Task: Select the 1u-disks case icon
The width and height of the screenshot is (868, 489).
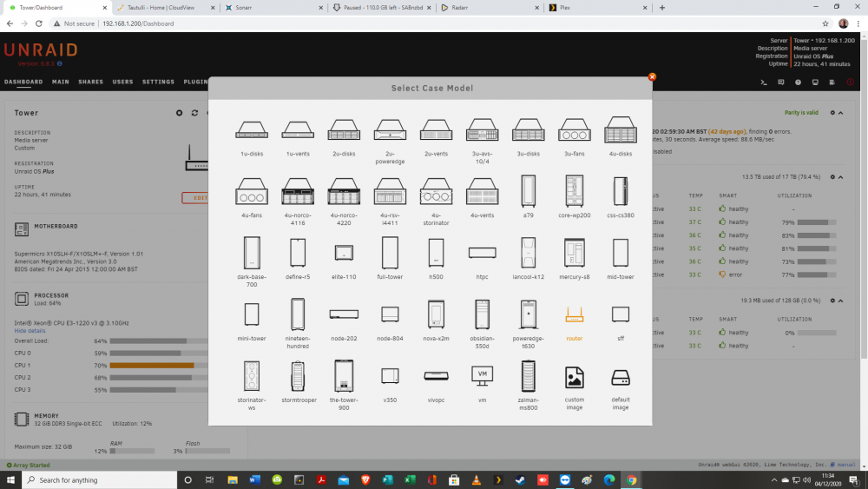Action: click(252, 130)
